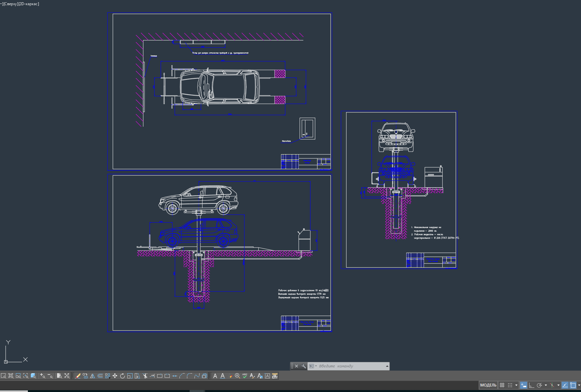
Task: Click the МОДЕЛЬ model space button
Action: pyautogui.click(x=488, y=385)
